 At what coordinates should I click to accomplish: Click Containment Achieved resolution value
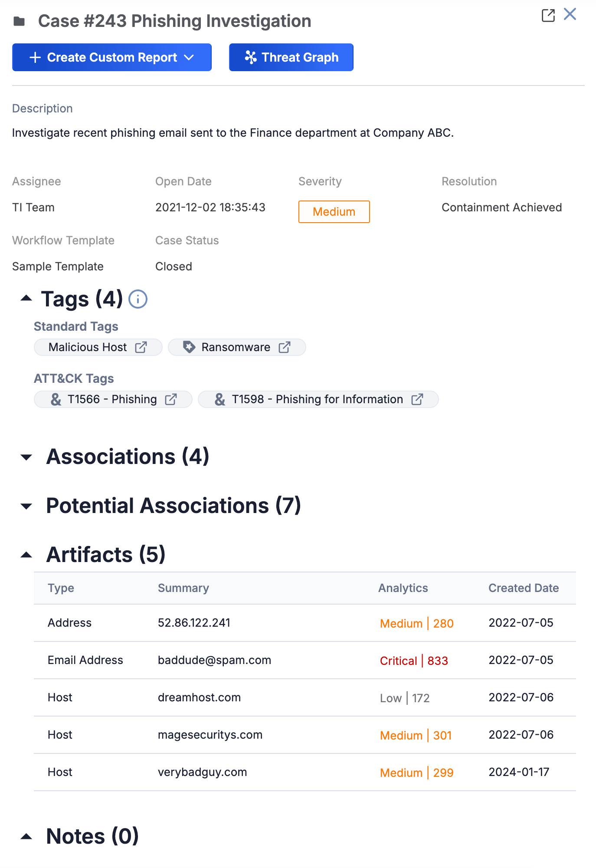pyautogui.click(x=502, y=207)
